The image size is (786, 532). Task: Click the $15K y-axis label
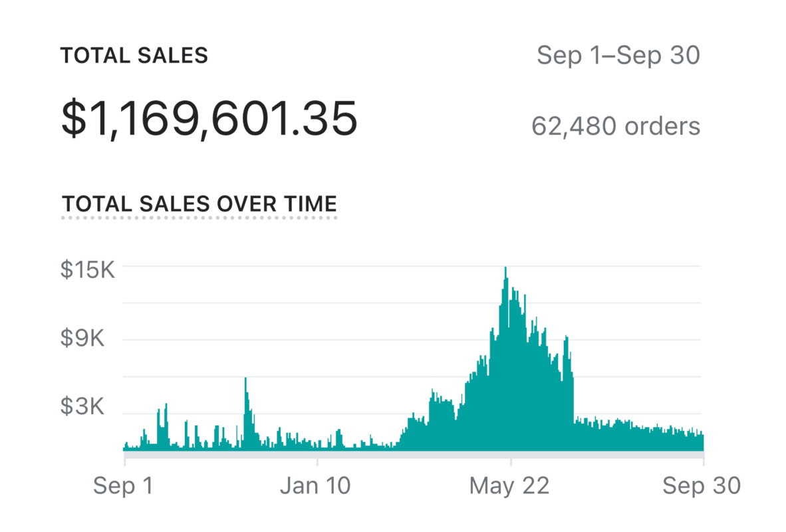[88, 270]
